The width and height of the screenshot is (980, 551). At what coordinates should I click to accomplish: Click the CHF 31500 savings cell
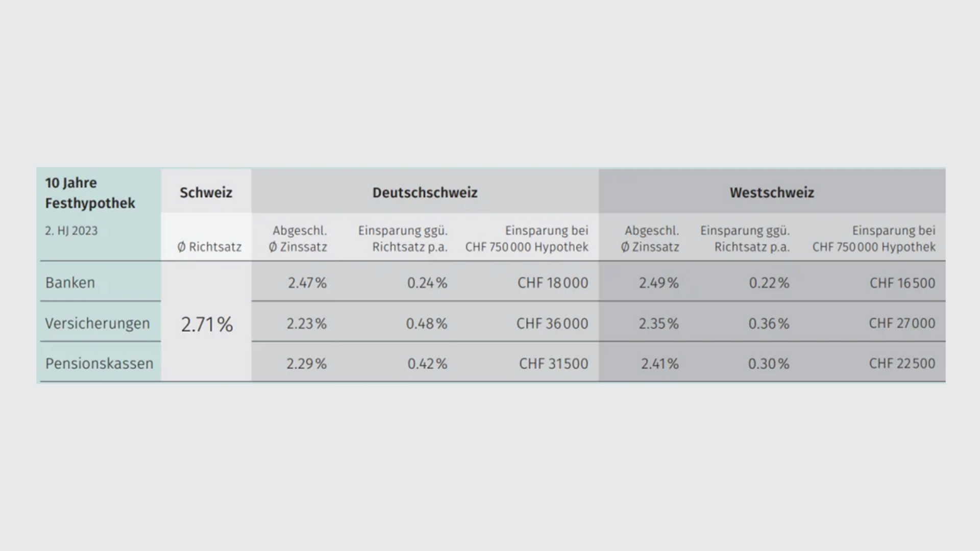coord(553,364)
